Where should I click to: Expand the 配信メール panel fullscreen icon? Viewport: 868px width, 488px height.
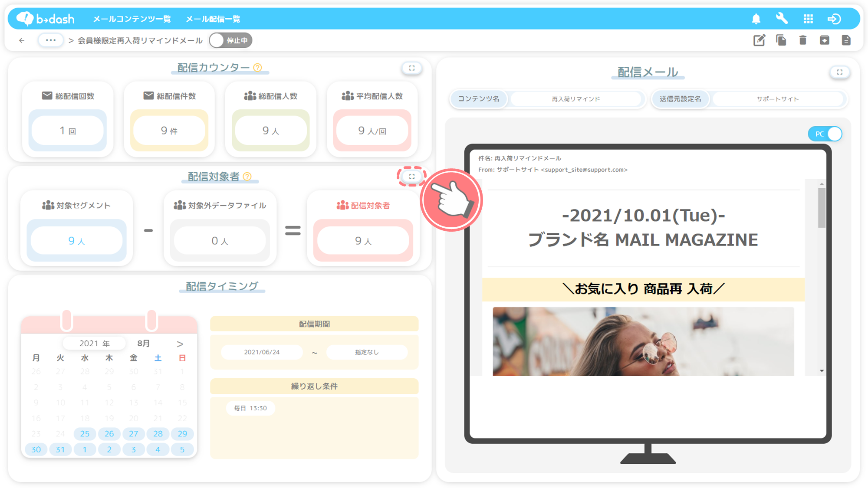[x=840, y=72]
